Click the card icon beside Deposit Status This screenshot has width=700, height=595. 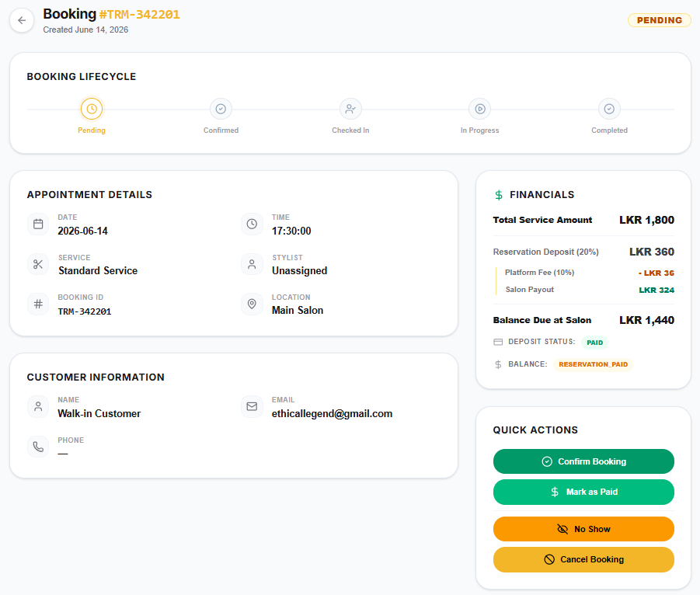498,342
